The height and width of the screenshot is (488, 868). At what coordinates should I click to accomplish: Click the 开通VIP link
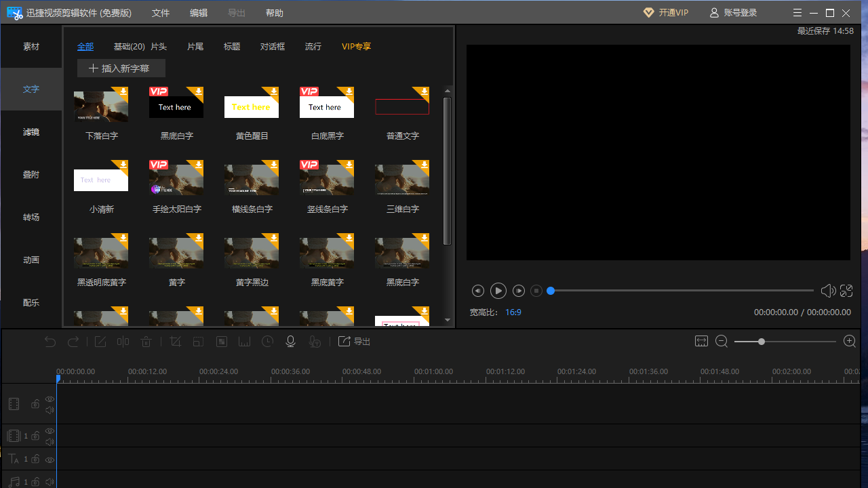[666, 13]
